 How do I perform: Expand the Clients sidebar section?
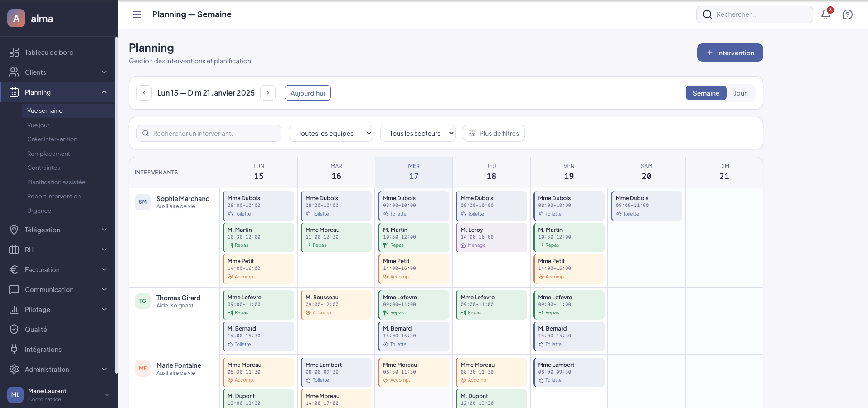pos(105,72)
